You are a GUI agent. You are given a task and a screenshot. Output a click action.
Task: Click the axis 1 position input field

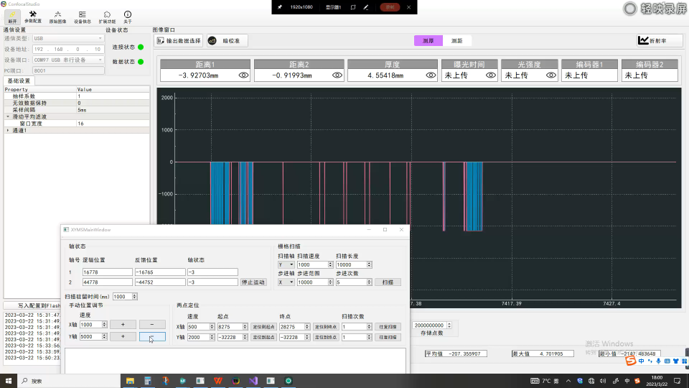point(107,272)
